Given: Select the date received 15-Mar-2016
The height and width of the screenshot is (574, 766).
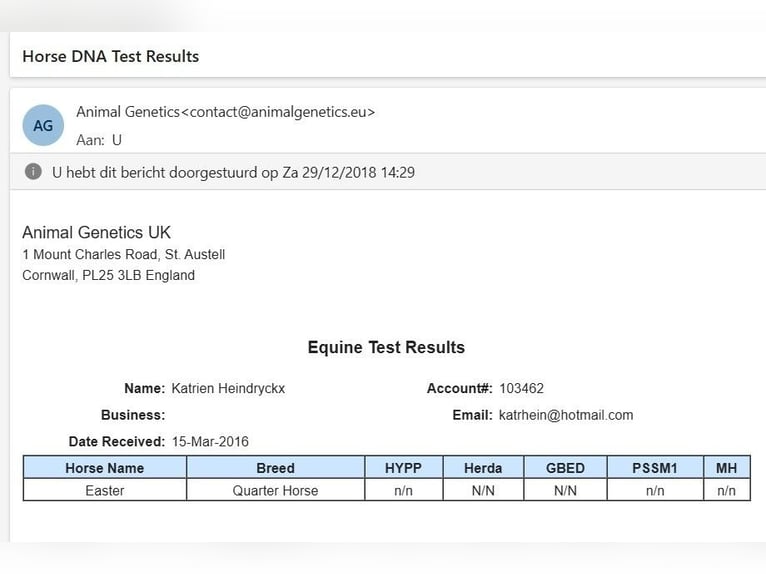Looking at the screenshot, I should tap(210, 441).
